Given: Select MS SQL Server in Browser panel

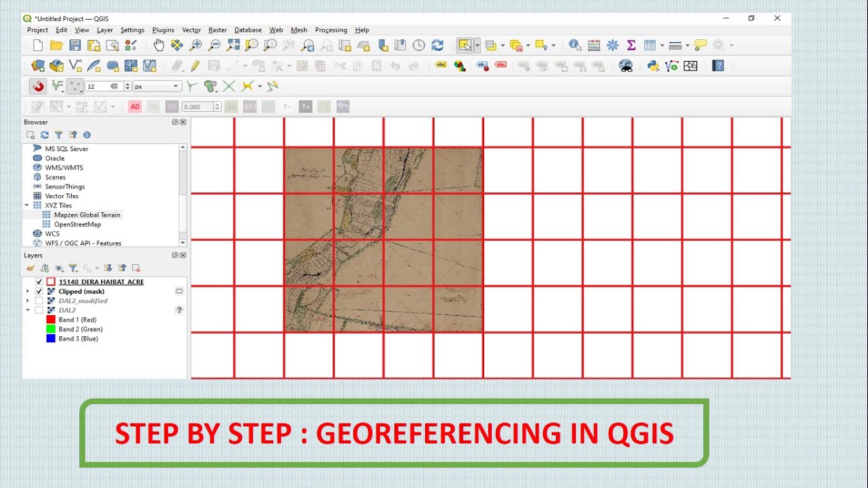Looking at the screenshot, I should pos(66,148).
